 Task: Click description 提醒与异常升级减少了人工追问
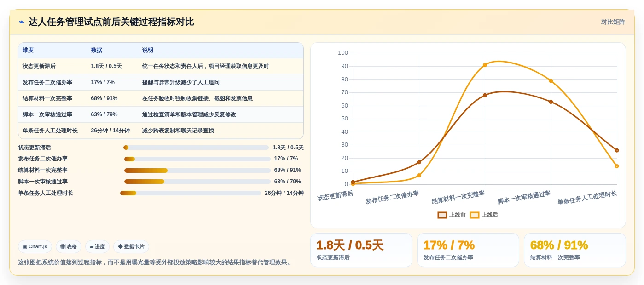click(181, 82)
